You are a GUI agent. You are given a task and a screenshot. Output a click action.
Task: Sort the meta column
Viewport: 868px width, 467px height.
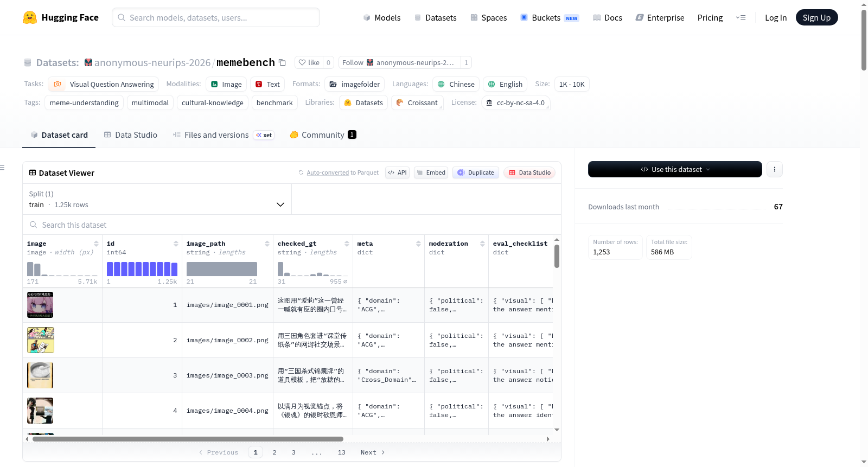tap(418, 244)
